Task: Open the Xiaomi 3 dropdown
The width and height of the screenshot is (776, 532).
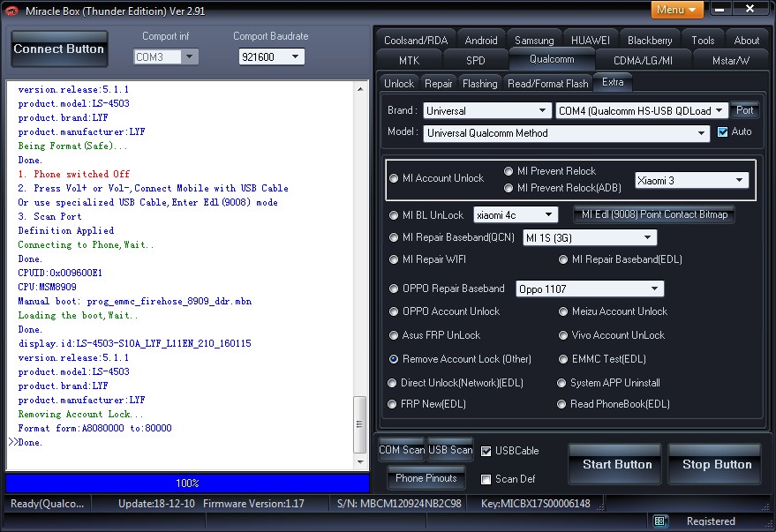Action: pyautogui.click(x=691, y=181)
